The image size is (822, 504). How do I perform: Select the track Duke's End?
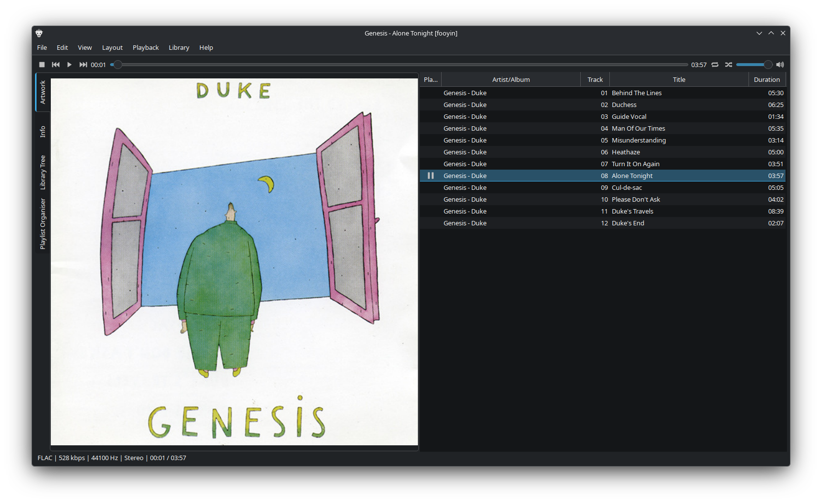click(602, 223)
